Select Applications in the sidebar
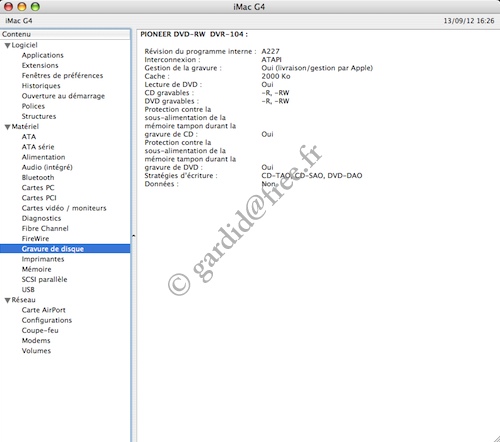 [x=42, y=55]
